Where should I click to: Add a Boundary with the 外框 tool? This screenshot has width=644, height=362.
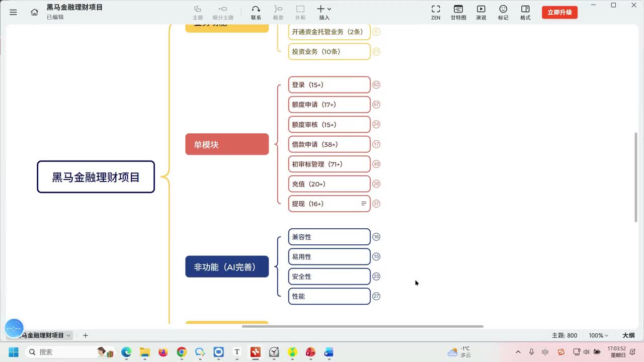(x=300, y=13)
